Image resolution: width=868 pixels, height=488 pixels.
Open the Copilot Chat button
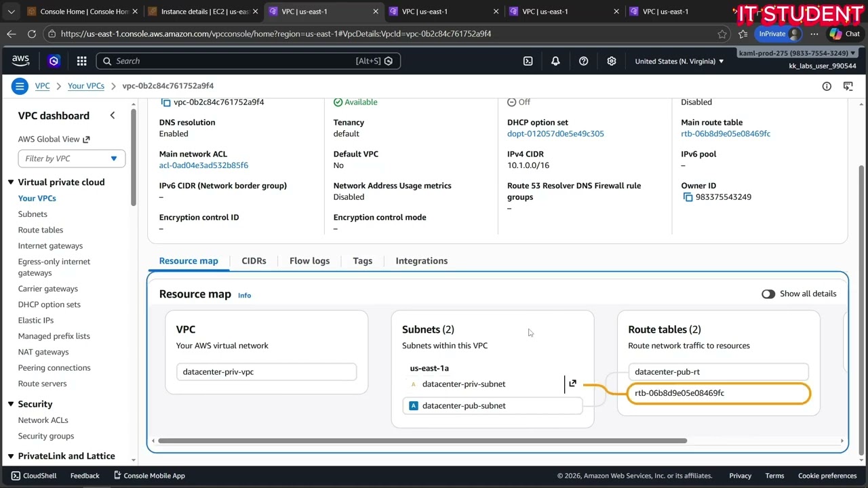[845, 34]
